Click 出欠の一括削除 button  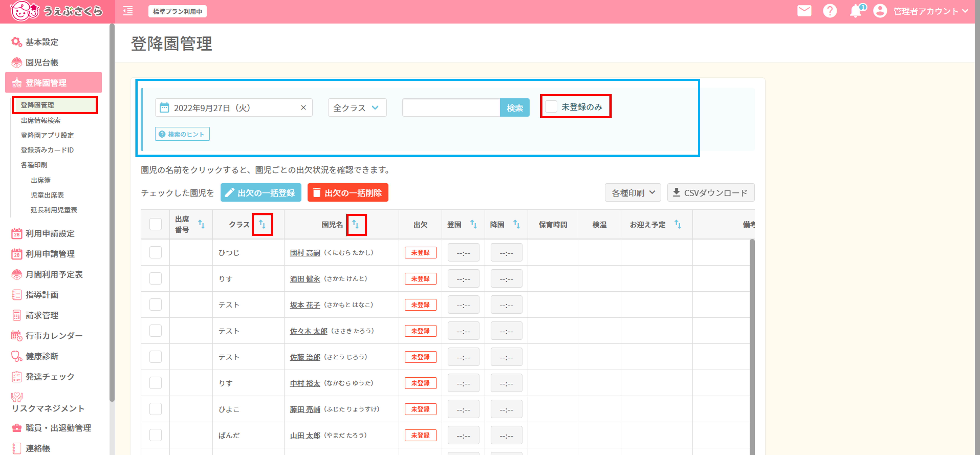348,193
